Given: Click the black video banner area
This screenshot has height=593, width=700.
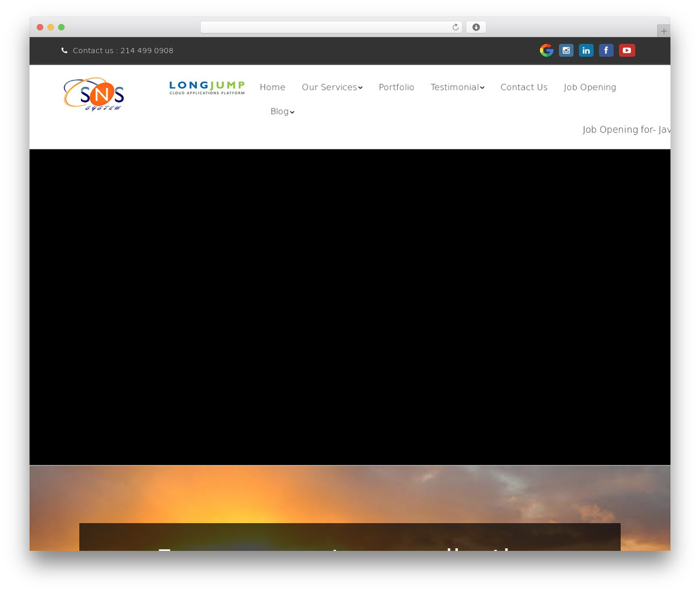Looking at the screenshot, I should tap(350, 307).
